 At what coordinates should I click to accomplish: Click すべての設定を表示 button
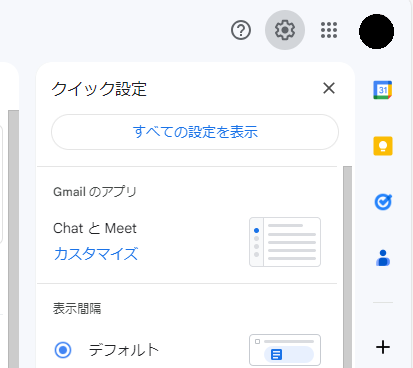(195, 132)
